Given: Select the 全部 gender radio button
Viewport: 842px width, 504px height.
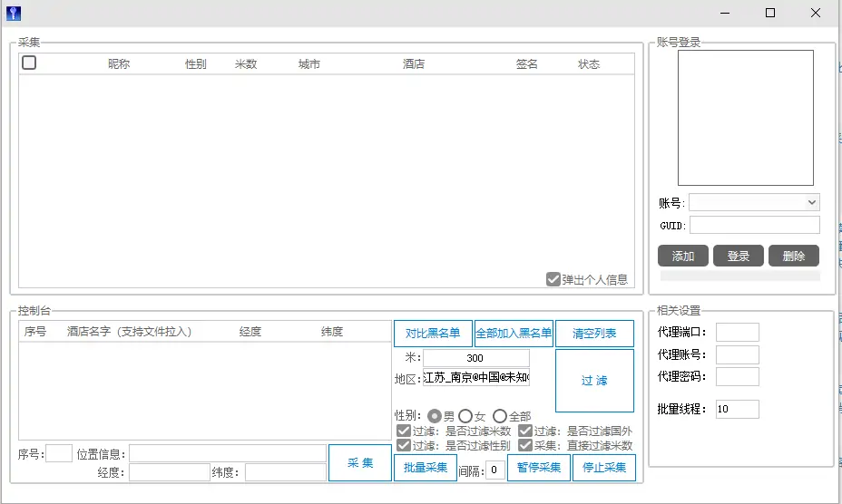Looking at the screenshot, I should pos(500,416).
